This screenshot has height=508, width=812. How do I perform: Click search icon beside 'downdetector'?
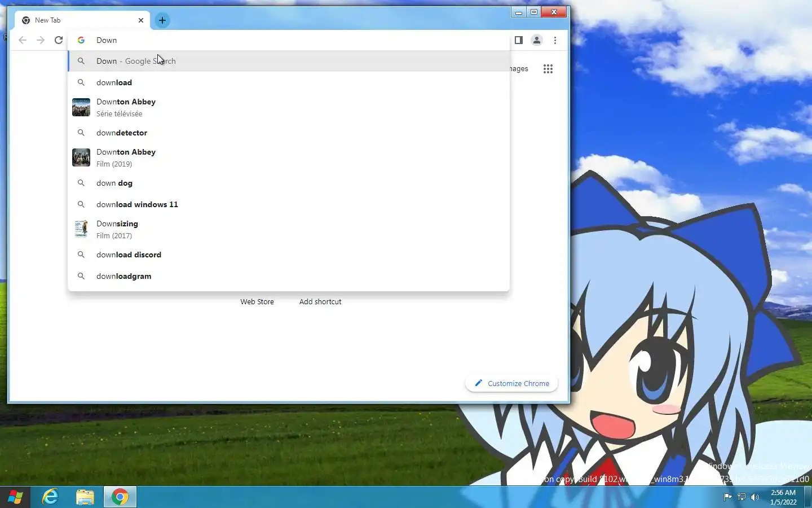pos(81,133)
